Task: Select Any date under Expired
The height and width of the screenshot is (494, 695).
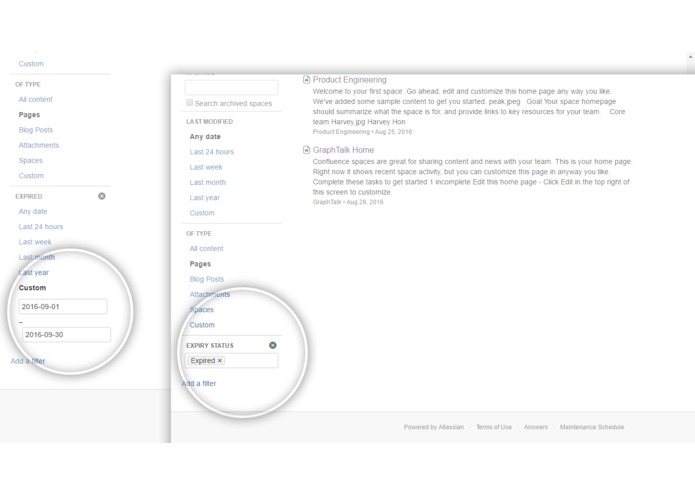Action: (x=33, y=211)
